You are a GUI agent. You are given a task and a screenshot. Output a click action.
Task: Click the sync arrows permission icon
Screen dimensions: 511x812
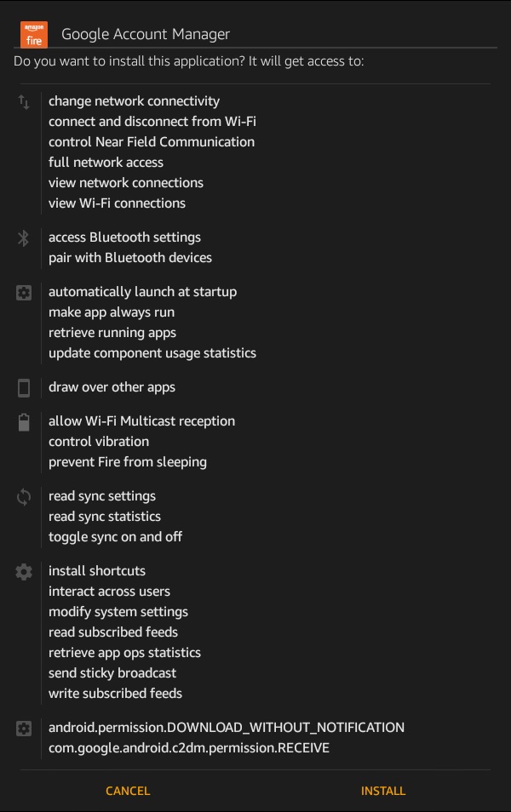[x=24, y=497]
